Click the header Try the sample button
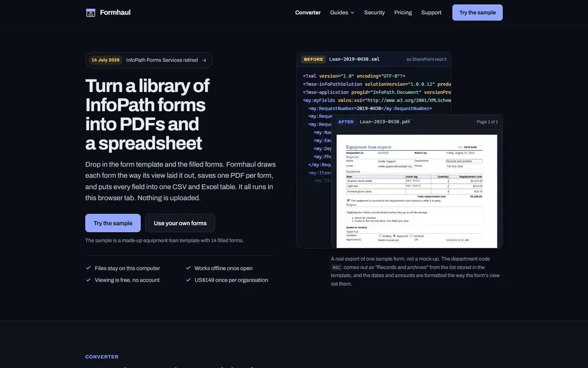The image size is (588, 368). 477,12
